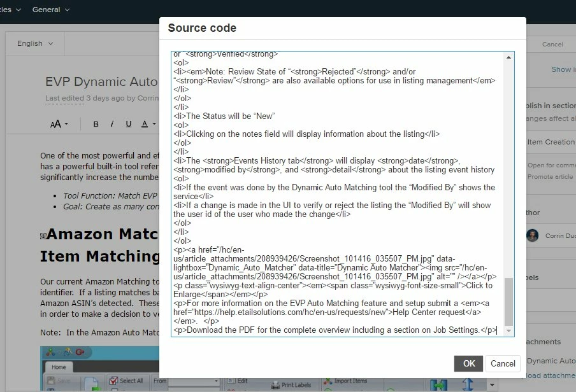Screen dimensions: 576x392
Task: Click the Dynamic Auto attachment link
Action: tap(551, 361)
